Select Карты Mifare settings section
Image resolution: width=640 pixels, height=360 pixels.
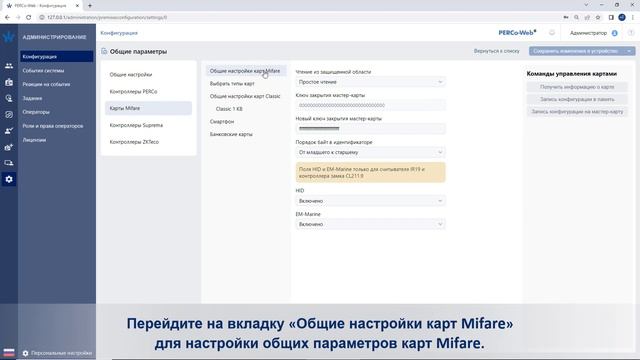[x=149, y=108]
